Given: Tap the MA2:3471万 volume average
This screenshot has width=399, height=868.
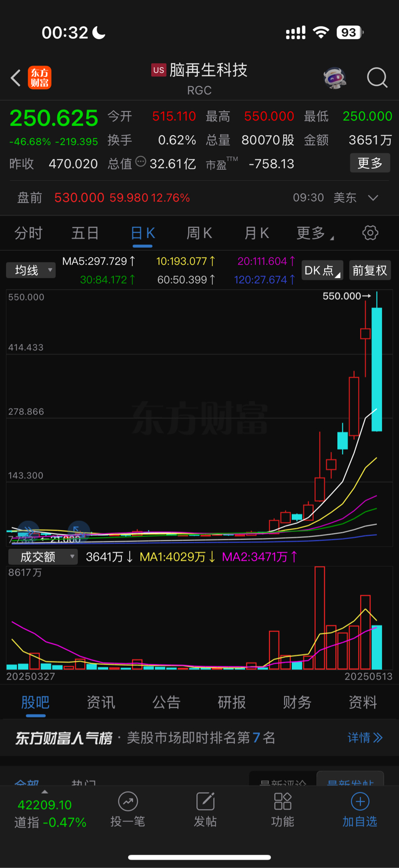Looking at the screenshot, I should click(x=260, y=557).
